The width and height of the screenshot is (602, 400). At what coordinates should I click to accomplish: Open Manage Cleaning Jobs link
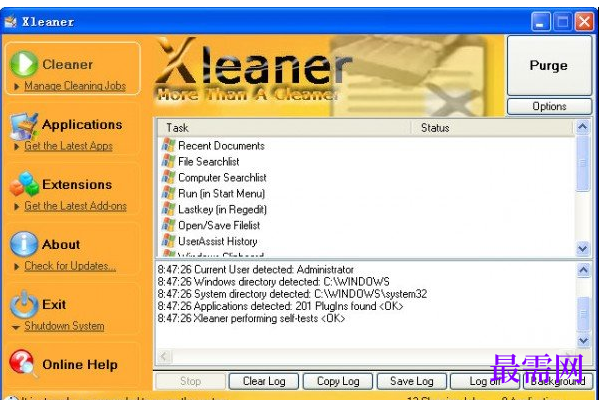pos(75,86)
